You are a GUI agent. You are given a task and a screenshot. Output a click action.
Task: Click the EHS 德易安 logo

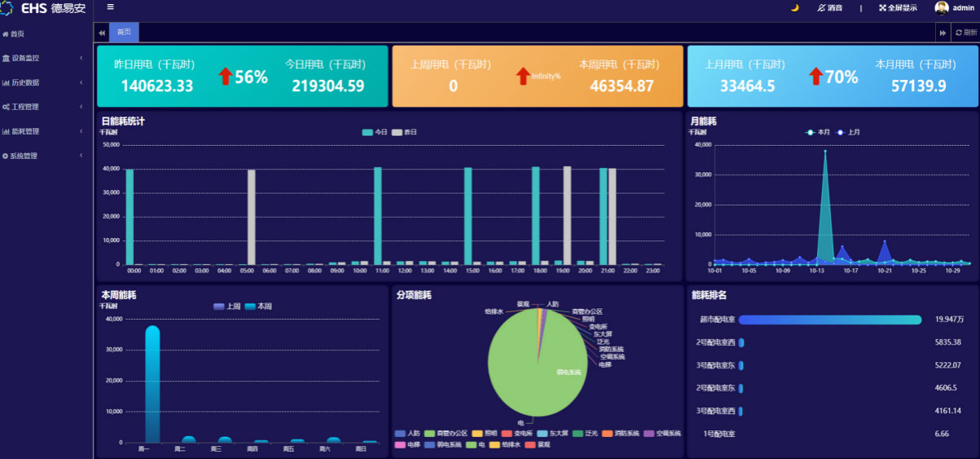point(44,8)
